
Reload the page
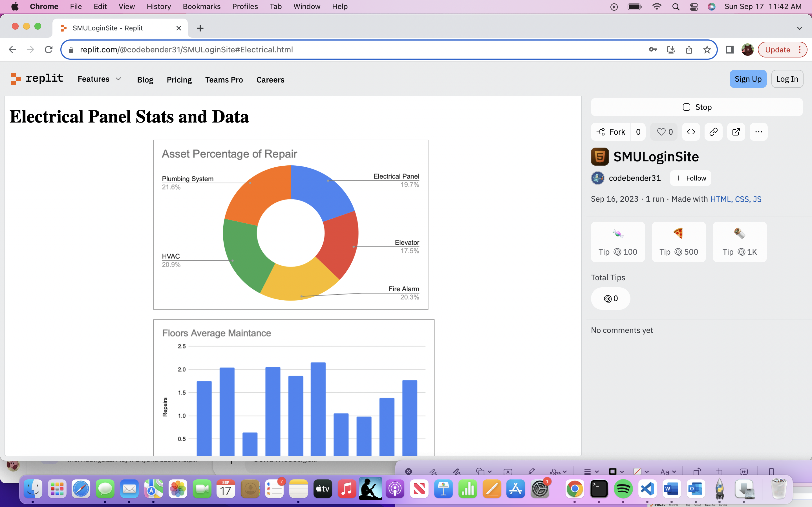(x=49, y=50)
